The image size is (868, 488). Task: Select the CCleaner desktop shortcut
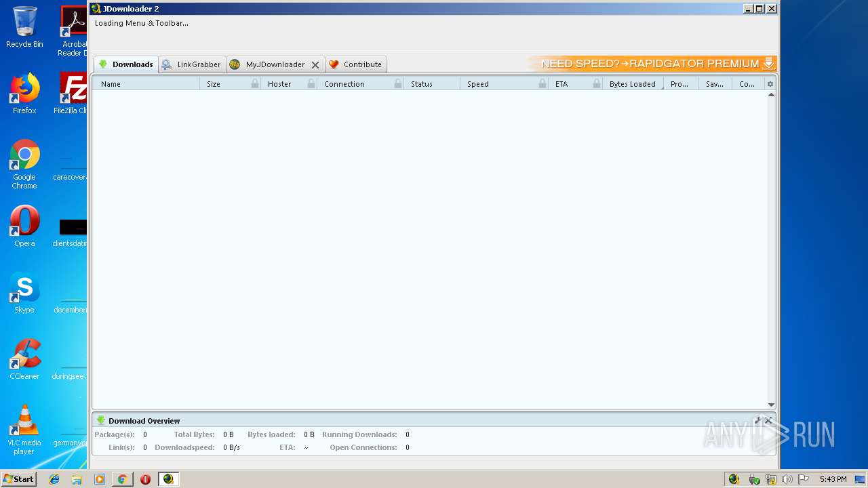[24, 359]
